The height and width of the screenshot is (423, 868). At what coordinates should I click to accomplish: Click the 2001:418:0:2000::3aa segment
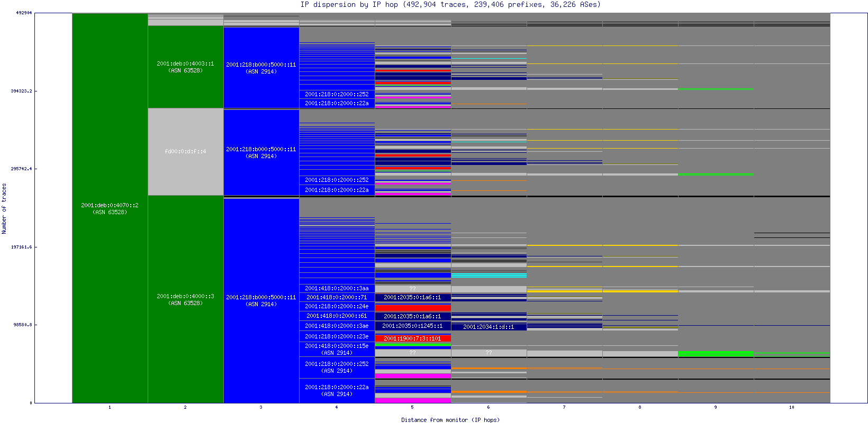pos(337,289)
